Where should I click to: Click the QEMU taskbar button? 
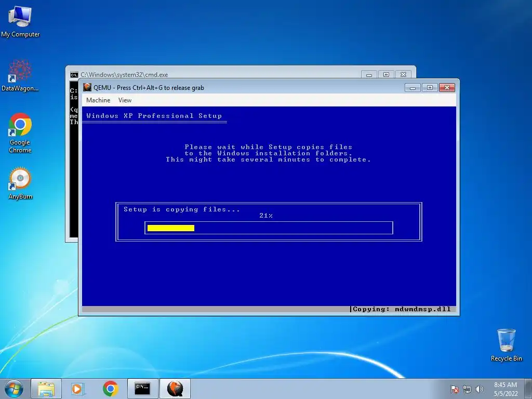(x=175, y=389)
